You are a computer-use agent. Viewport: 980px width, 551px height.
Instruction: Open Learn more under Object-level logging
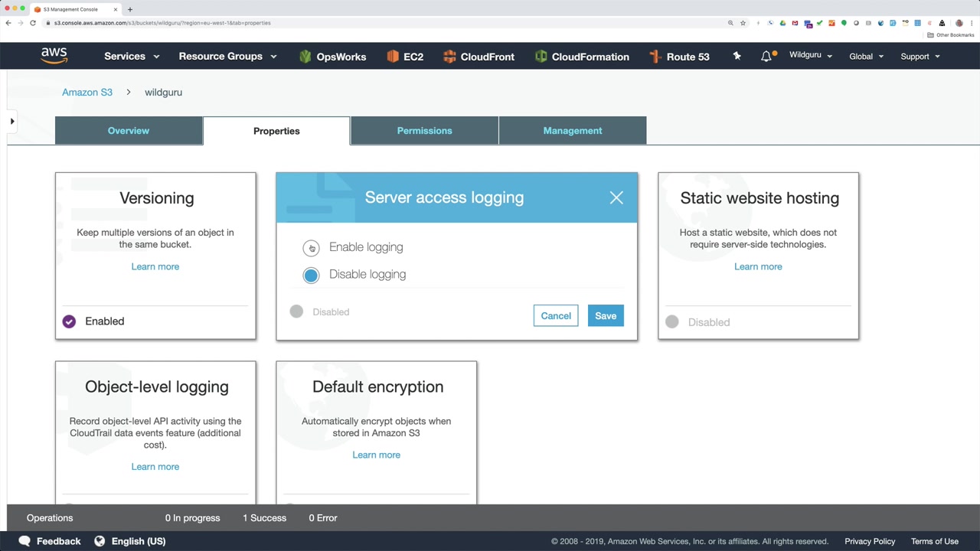[155, 467]
